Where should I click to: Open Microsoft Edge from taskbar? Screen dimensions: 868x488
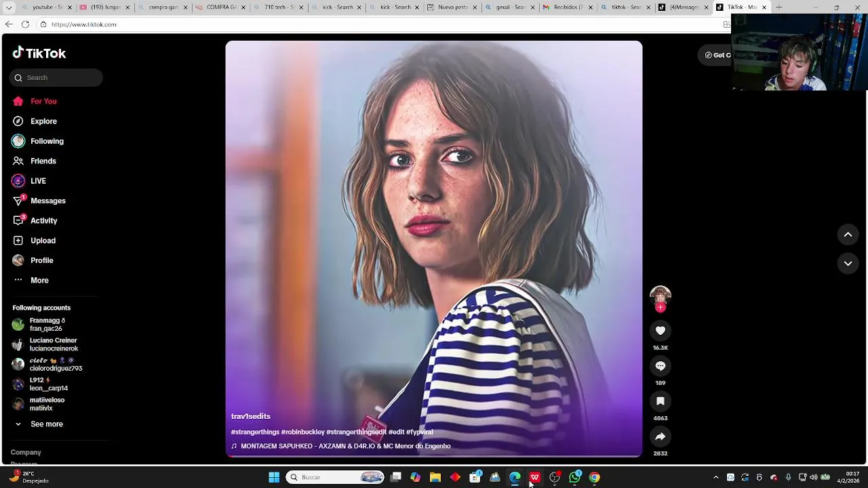click(515, 477)
